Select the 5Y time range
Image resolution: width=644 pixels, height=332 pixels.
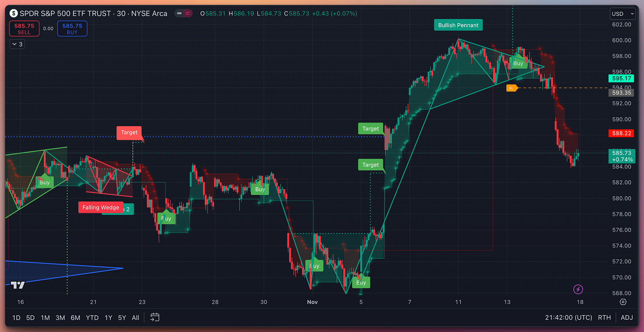click(x=122, y=317)
